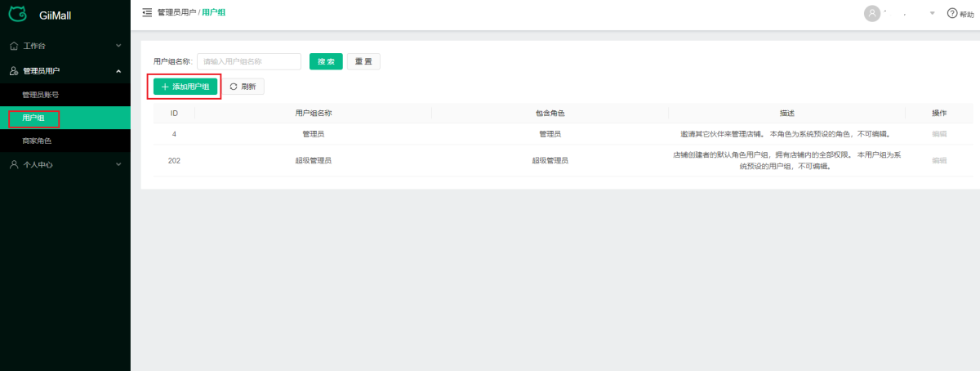Click the user avatar icon
980x371 pixels.
coord(872,13)
